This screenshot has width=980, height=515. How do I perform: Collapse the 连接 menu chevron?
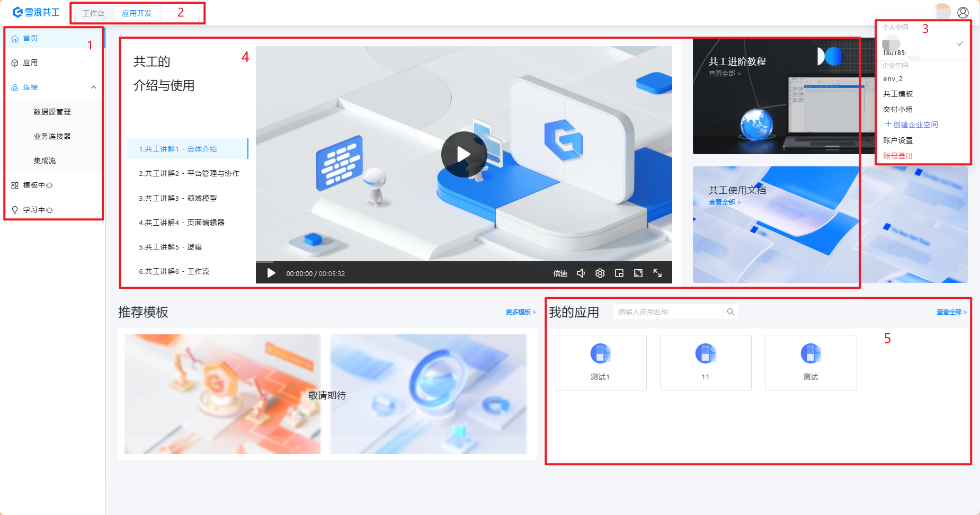pyautogui.click(x=94, y=87)
